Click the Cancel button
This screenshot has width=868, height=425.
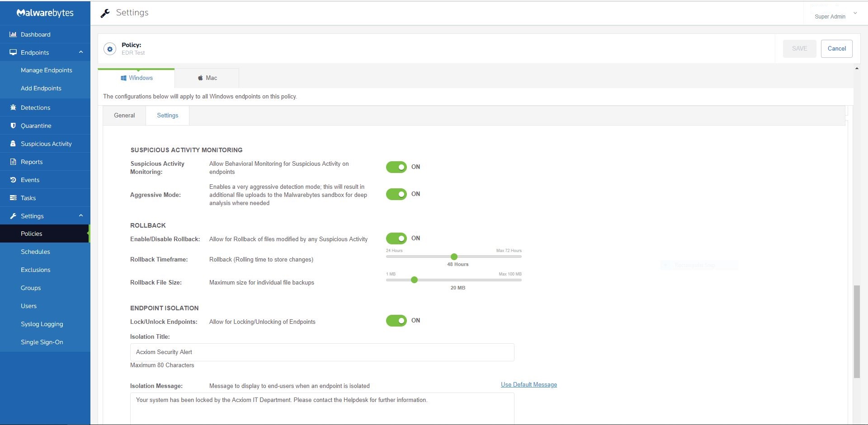point(836,49)
